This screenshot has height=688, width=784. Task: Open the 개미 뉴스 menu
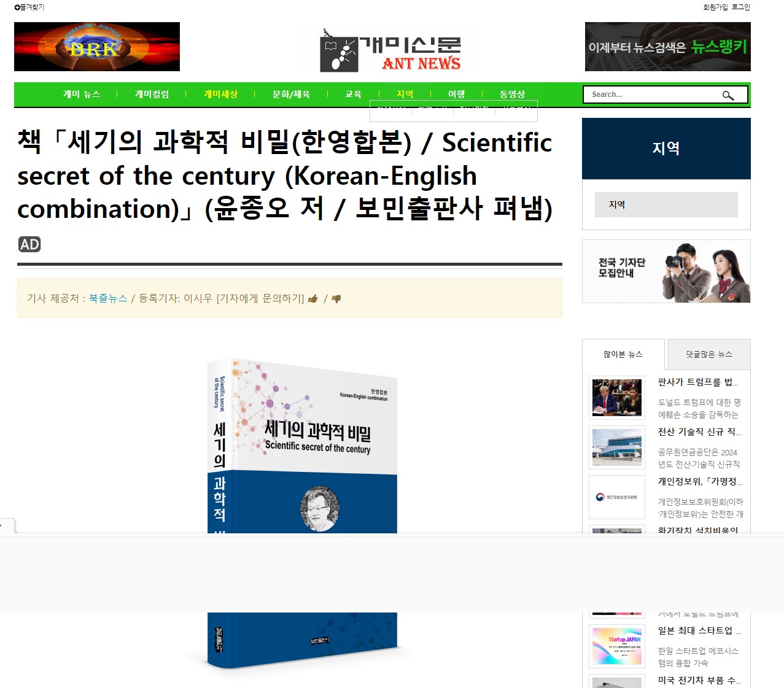point(82,94)
